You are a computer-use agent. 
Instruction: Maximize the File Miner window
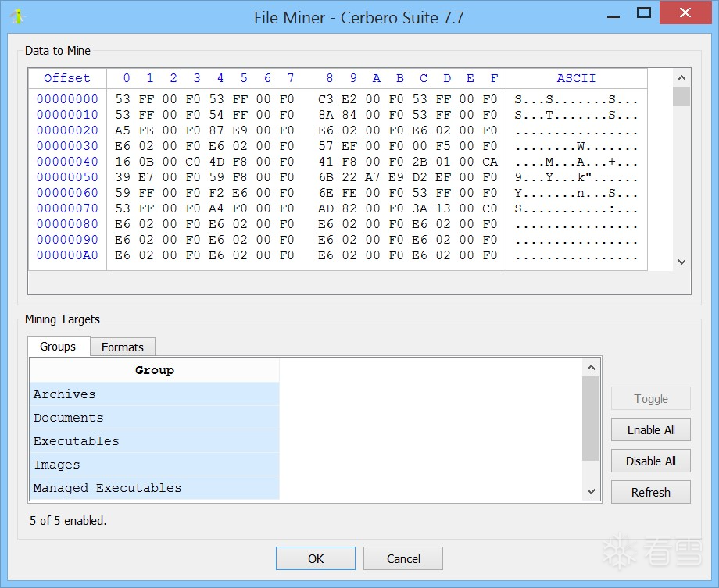(644, 13)
